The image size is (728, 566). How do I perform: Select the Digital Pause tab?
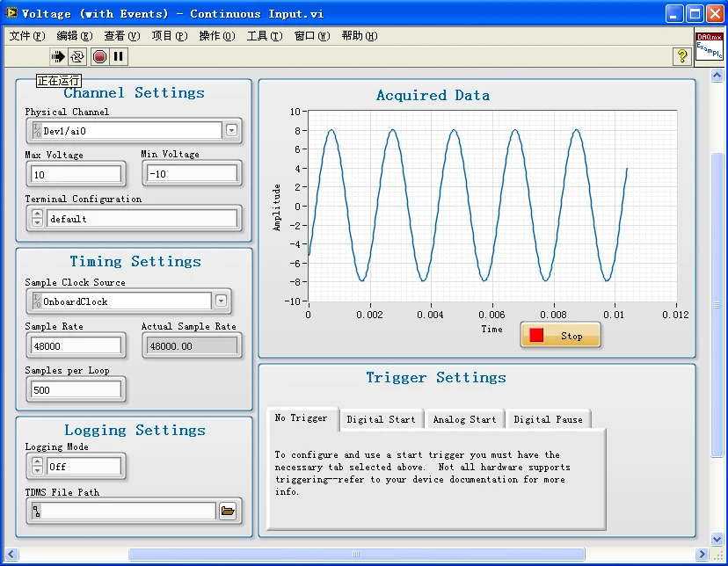click(x=548, y=420)
